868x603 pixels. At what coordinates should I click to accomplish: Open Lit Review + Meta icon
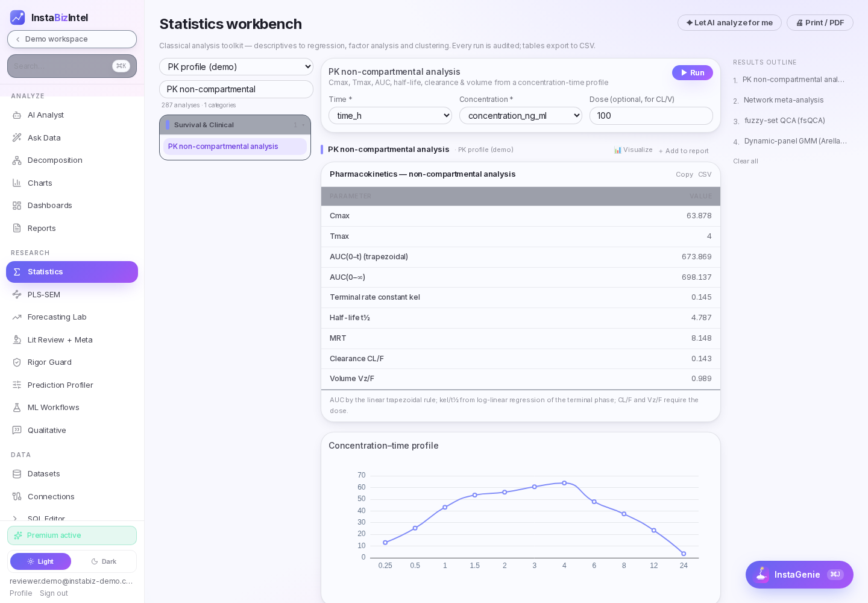click(x=17, y=339)
